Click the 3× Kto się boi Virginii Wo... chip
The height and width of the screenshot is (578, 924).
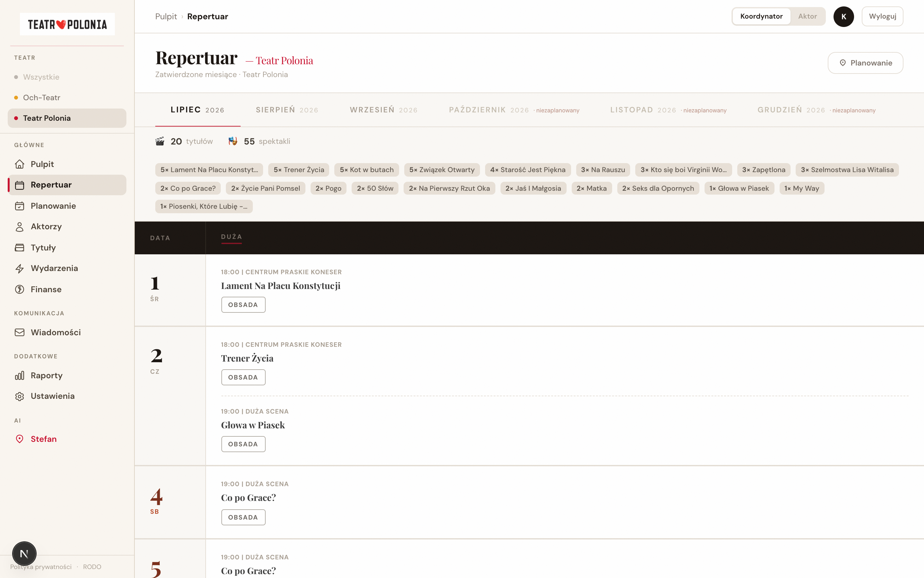[683, 170]
